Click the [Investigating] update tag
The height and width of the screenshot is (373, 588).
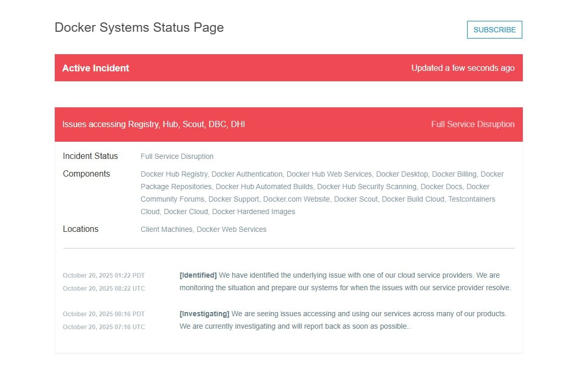point(204,314)
